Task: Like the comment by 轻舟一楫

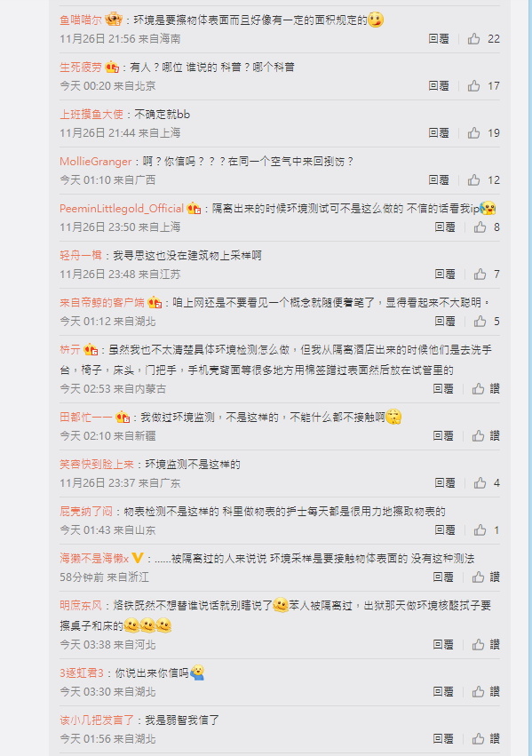Action: [480, 275]
